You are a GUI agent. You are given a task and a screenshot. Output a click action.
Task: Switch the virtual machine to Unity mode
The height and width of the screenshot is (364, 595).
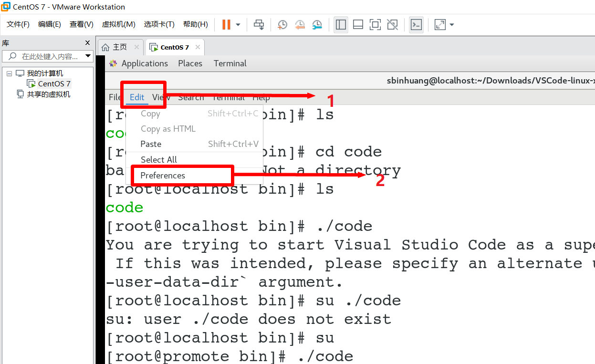392,24
